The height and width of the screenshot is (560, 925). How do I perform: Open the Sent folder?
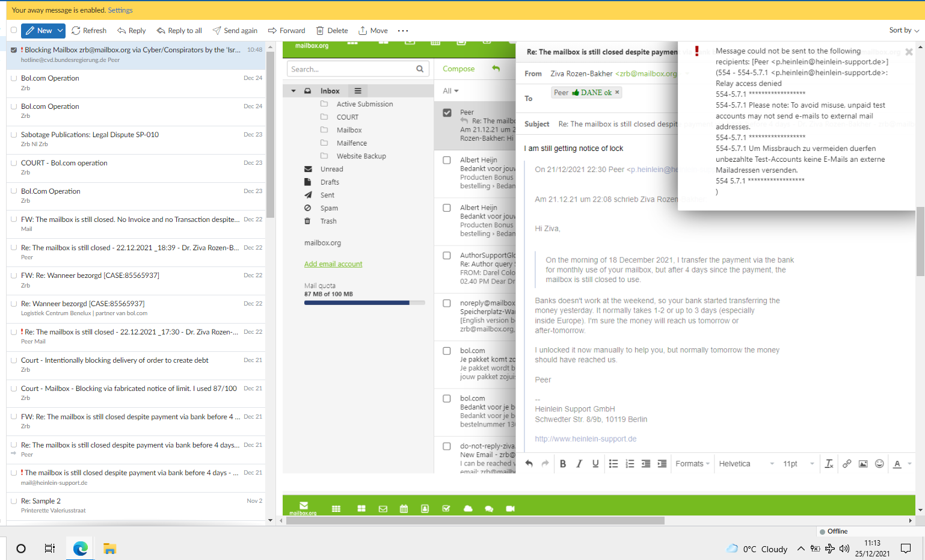pos(327,195)
